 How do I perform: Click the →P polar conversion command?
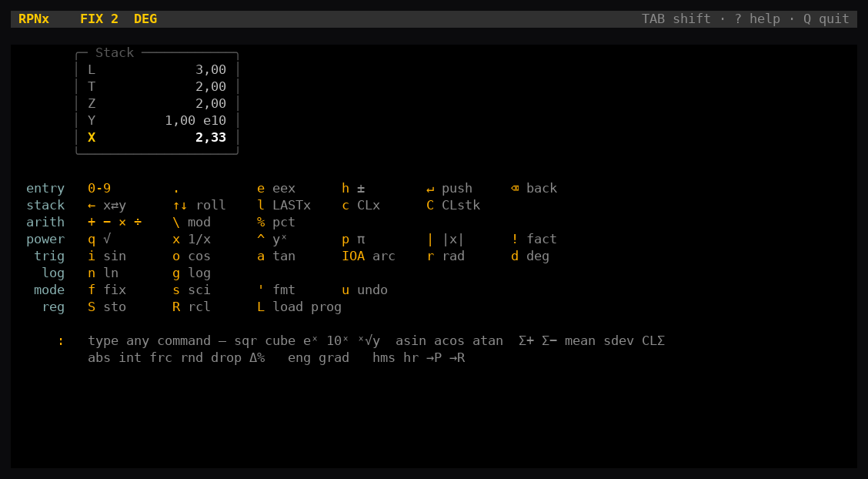pyautogui.click(x=434, y=358)
